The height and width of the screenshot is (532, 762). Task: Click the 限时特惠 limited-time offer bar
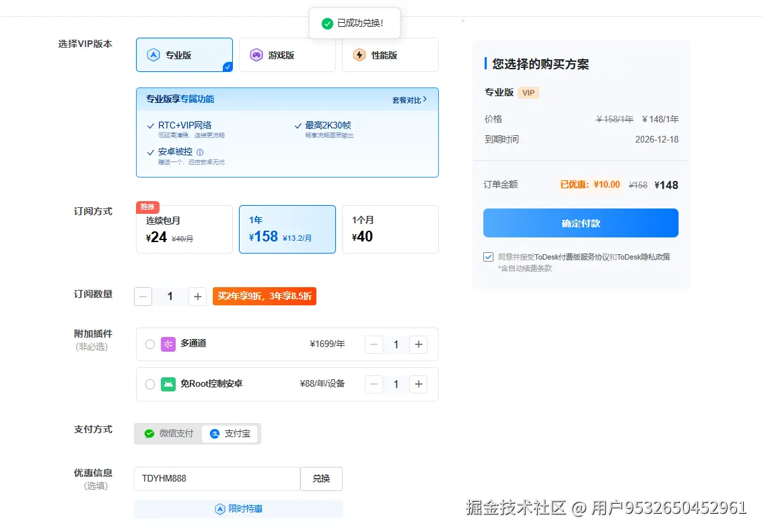[238, 508]
